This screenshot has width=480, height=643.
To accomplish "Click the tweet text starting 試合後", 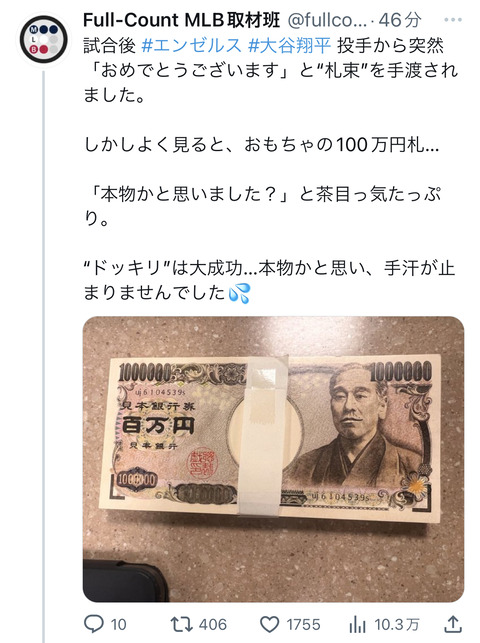I will [x=271, y=169].
